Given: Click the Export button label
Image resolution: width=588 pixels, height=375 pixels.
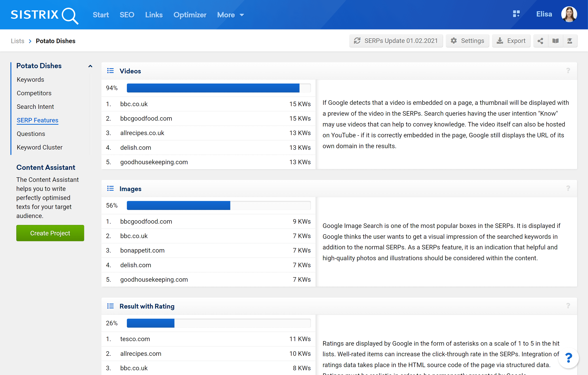Looking at the screenshot, I should coord(516,41).
